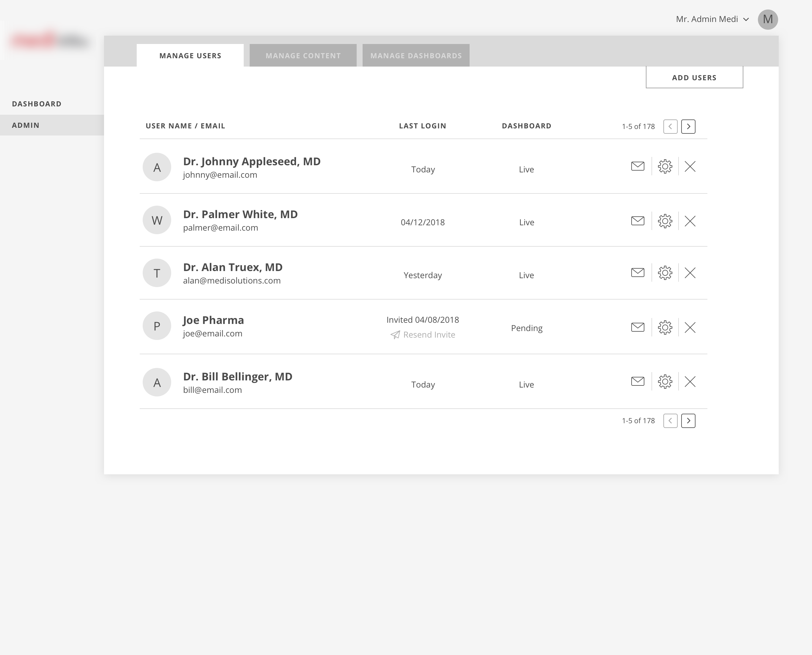Click the palmer@email.com address
The image size is (812, 655).
pos(220,228)
